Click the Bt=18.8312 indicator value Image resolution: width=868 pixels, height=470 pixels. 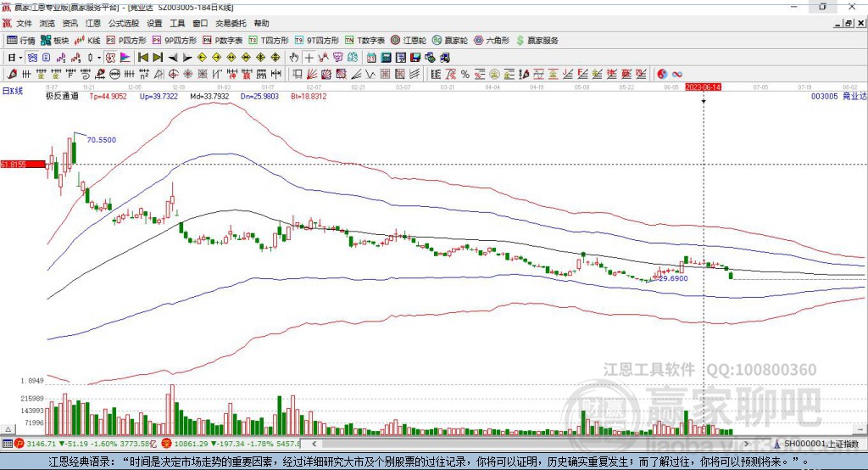click(309, 96)
